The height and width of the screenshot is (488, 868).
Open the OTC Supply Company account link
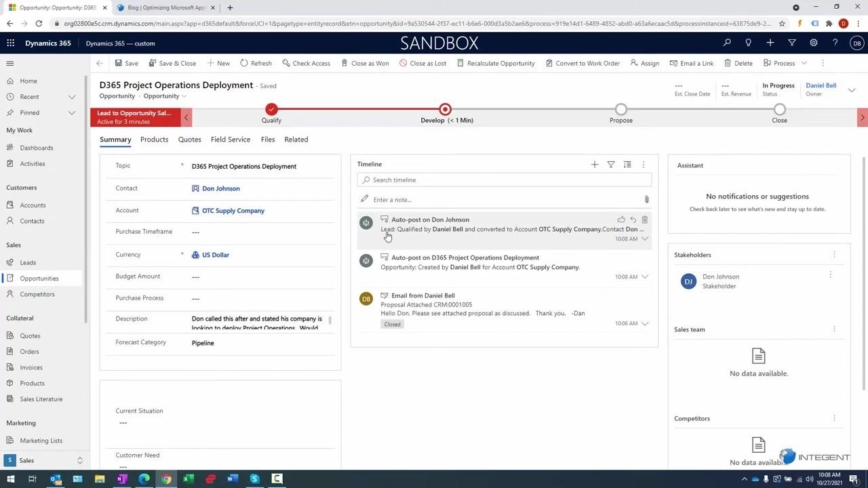point(233,211)
